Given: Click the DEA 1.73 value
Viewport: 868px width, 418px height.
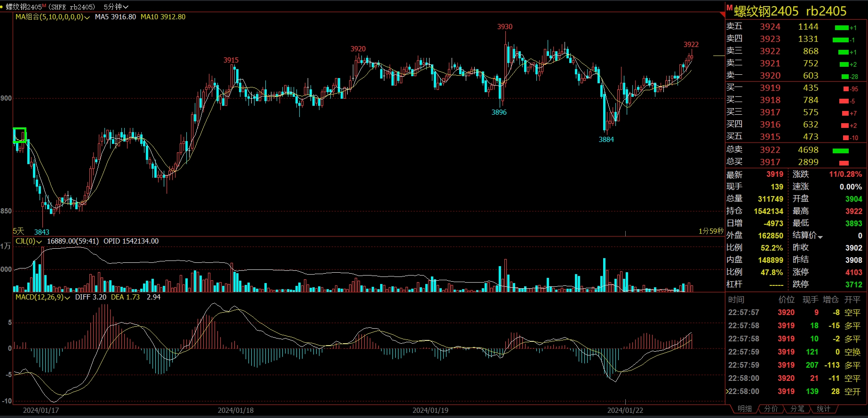Looking at the screenshot, I should pyautogui.click(x=125, y=297).
